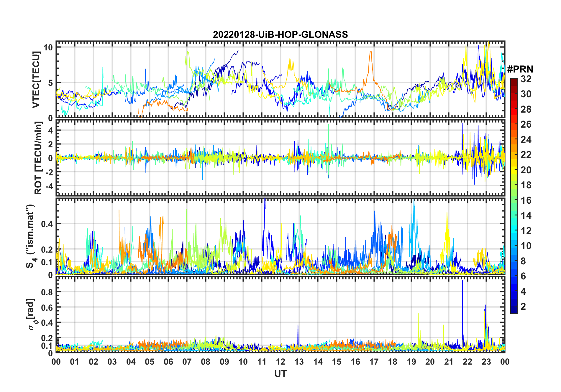Click the sigma phi axis tick 0.8
This screenshot has width=561, height=392.
pos(47,292)
